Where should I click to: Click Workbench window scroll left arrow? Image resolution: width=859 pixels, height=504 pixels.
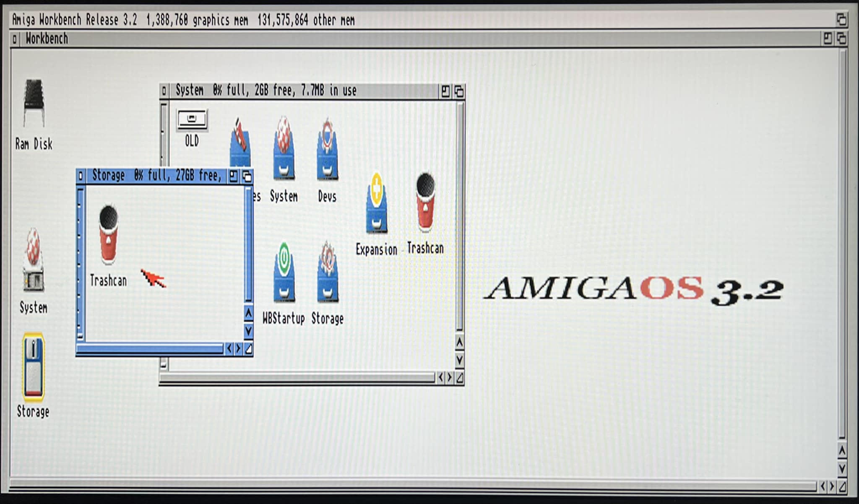pyautogui.click(x=823, y=486)
